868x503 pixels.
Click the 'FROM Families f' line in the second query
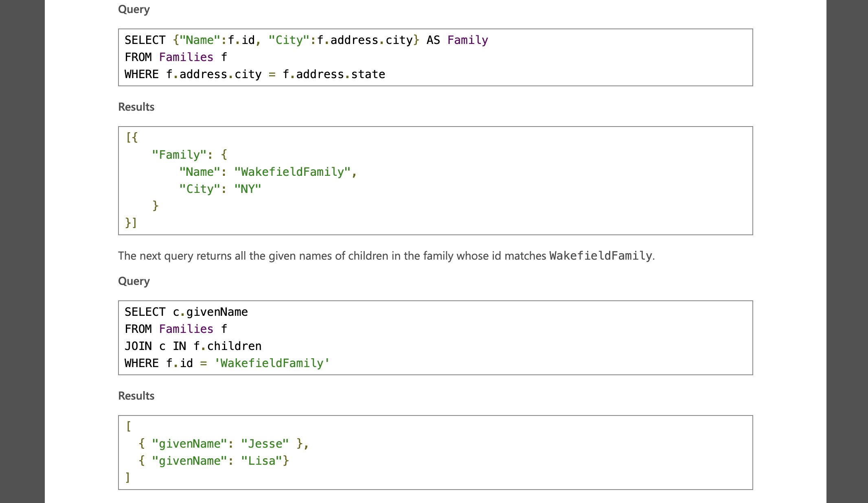(x=176, y=329)
